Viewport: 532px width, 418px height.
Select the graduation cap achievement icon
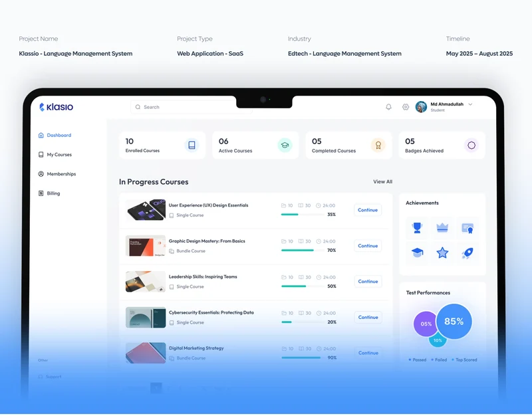point(417,253)
